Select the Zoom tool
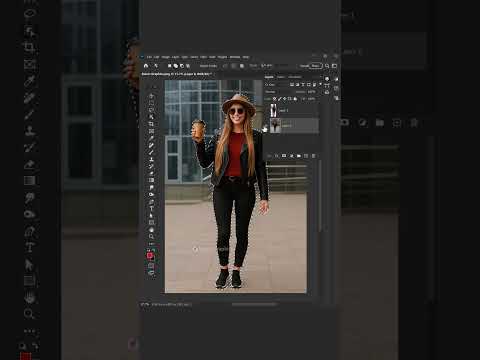 151,237
